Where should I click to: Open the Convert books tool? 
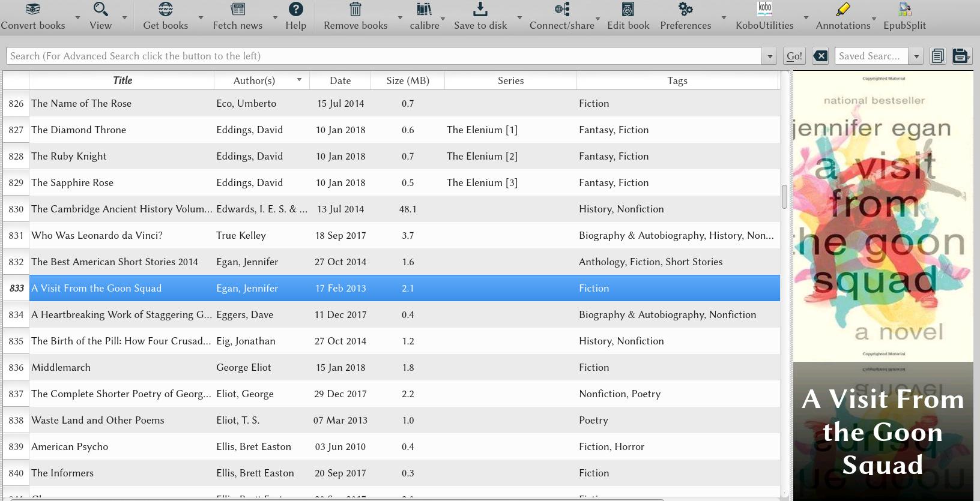(x=33, y=16)
